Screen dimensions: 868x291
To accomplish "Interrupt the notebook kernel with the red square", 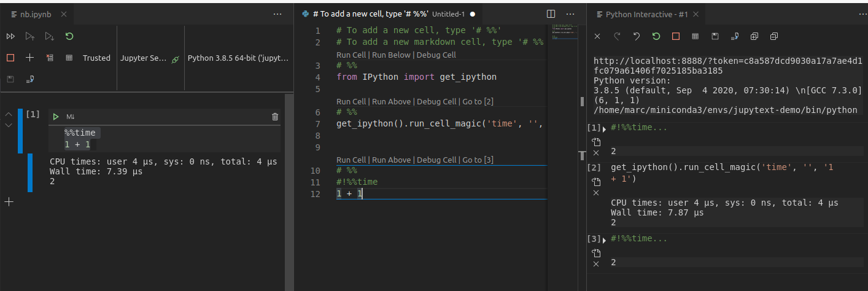I will pos(10,58).
